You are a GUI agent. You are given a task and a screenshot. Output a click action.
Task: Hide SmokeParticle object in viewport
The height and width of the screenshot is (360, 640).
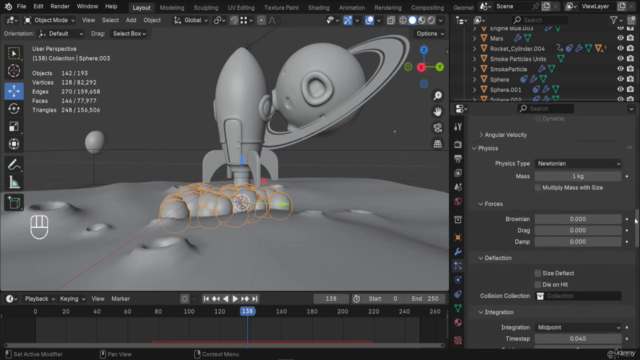click(620, 69)
